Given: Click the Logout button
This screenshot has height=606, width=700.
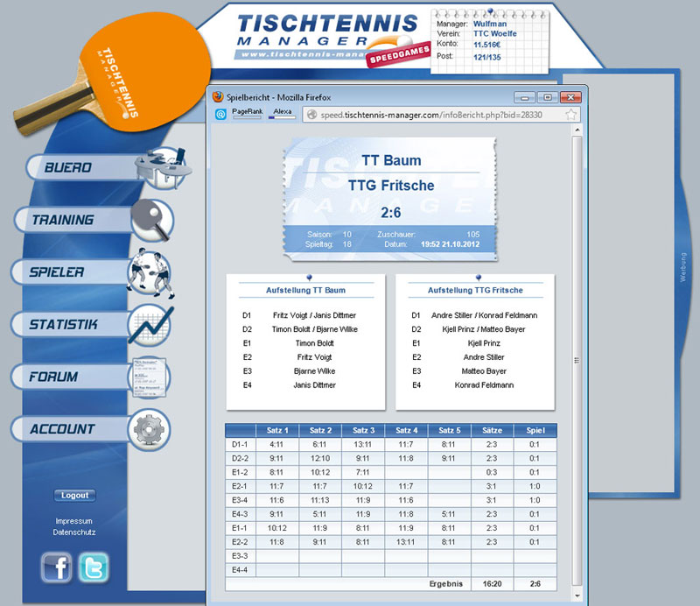Looking at the screenshot, I should pyautogui.click(x=74, y=495).
